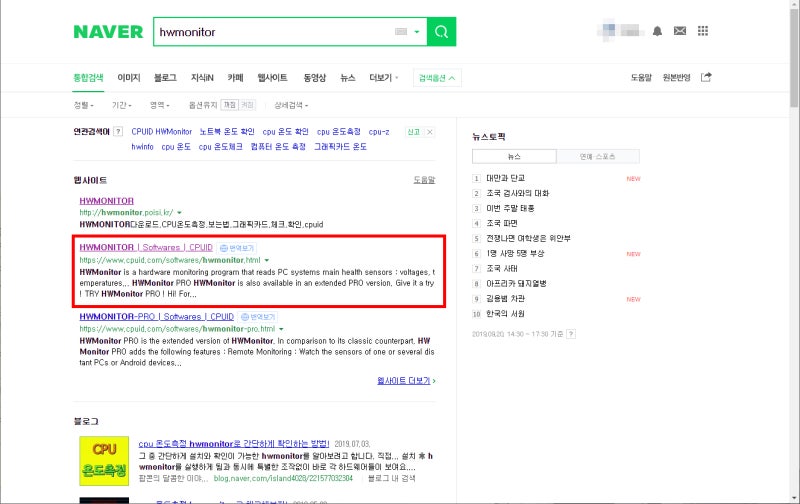The image size is (800, 504).
Task: Click related search CPUID HWMonitor
Action: 162,132
